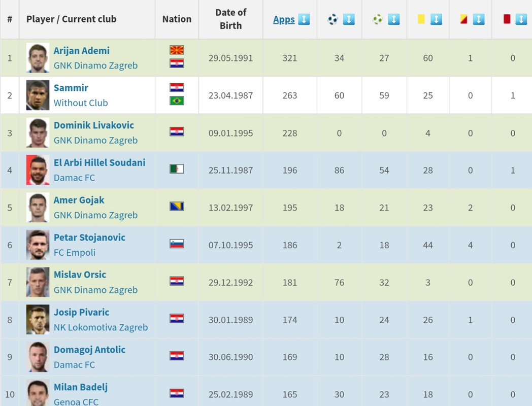Open GNK Dinamo Zagreb under Arijan Ademi
Screen dimensions: 532x406
pos(95,65)
